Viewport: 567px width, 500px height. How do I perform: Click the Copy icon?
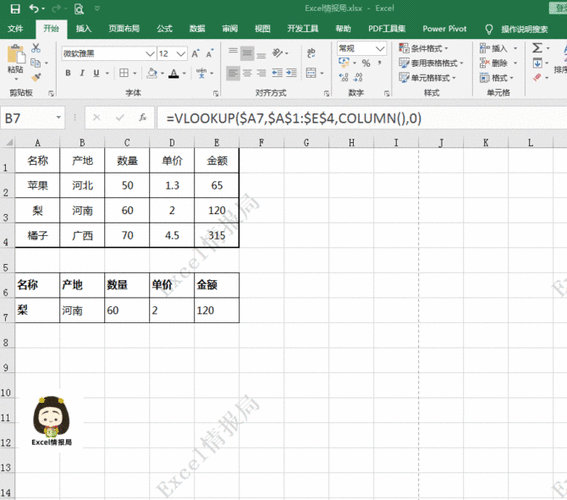35,63
